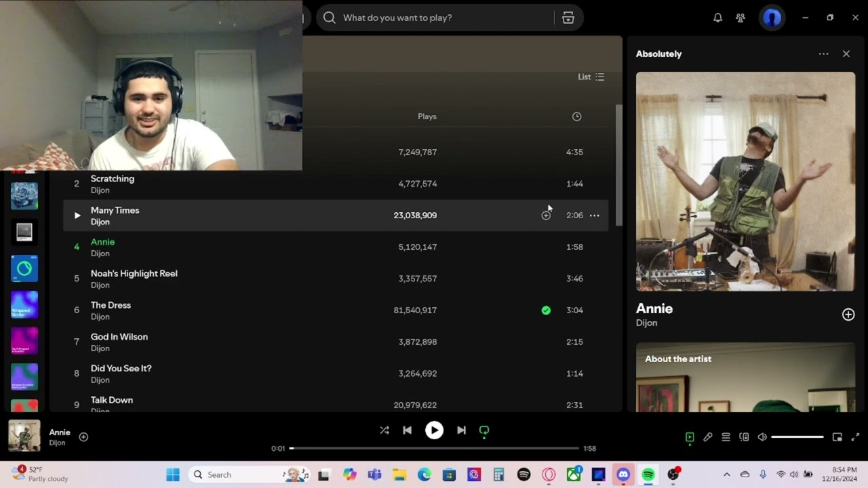Open the DJ playlist in sidebar

click(24, 268)
